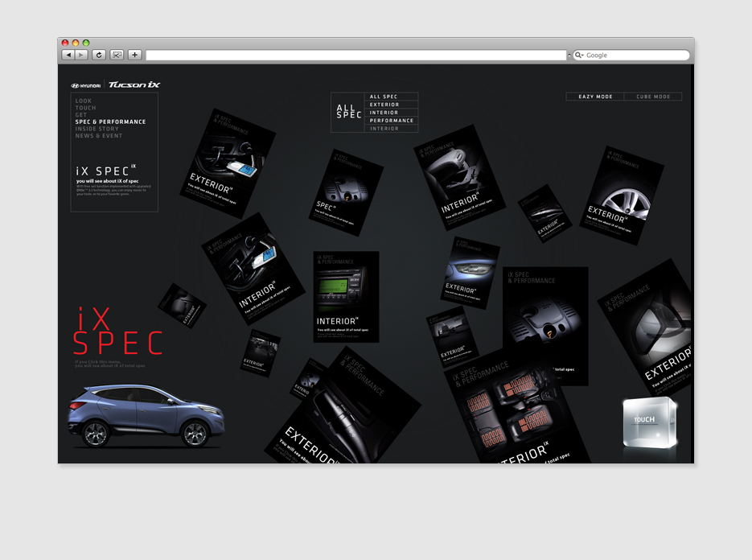Open small tilted card above iX SPEC title
This screenshot has width=752, height=560.
tap(183, 307)
